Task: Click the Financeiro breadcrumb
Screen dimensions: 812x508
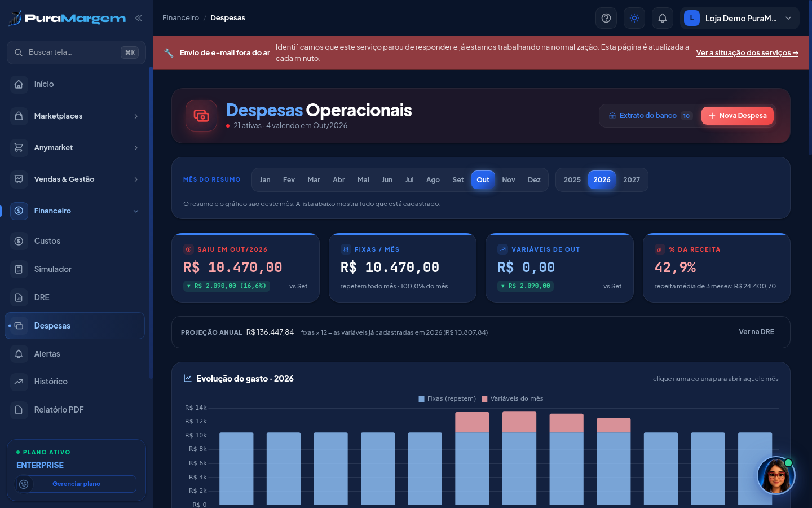Action: pyautogui.click(x=180, y=18)
